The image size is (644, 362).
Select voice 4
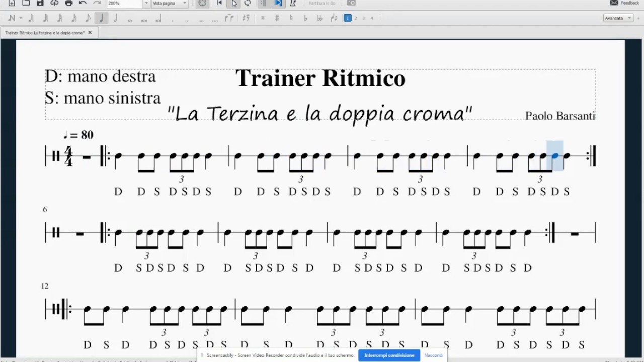click(x=372, y=18)
